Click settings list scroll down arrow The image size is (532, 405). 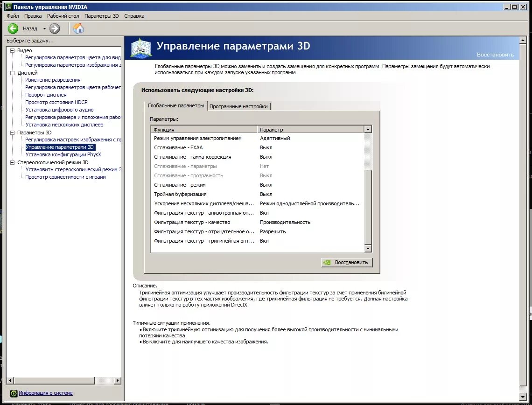coord(368,248)
